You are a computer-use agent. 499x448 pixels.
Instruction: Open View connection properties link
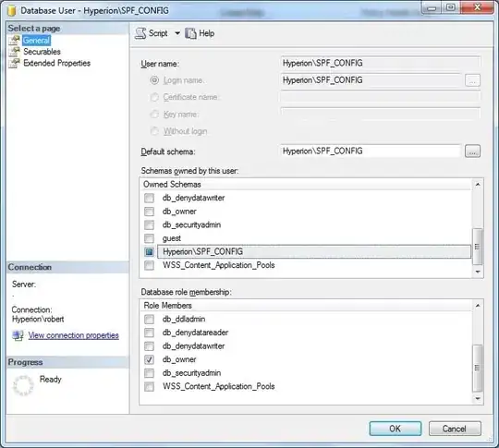74,335
